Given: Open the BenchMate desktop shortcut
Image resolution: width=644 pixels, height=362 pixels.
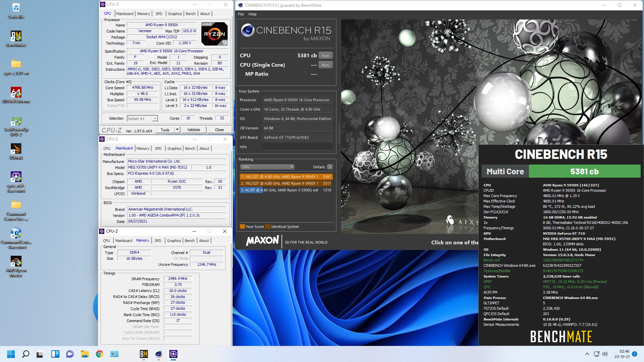Looking at the screenshot, I should [16, 39].
